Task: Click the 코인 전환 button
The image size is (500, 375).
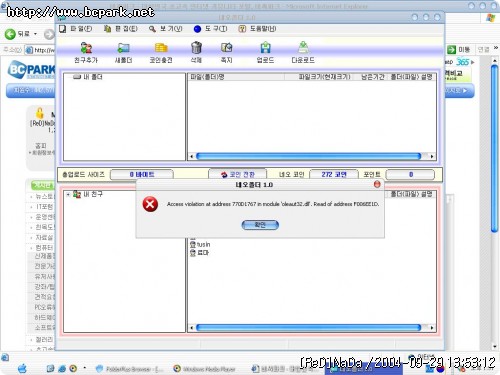Action: (237, 174)
